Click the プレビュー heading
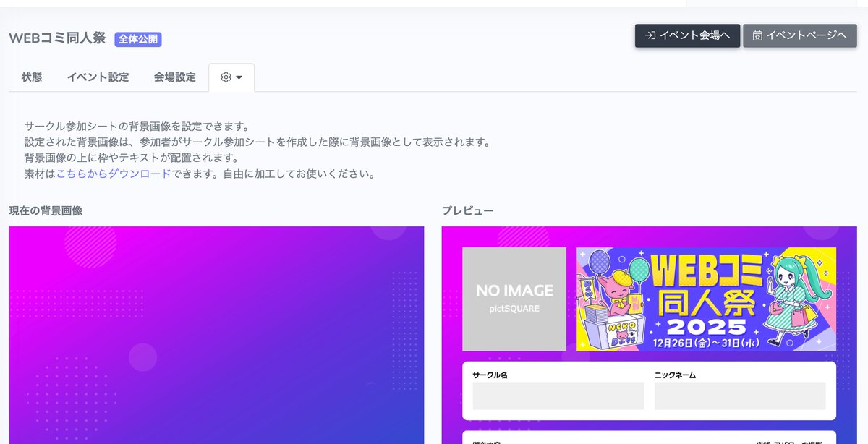This screenshot has height=444, width=868. (468, 210)
